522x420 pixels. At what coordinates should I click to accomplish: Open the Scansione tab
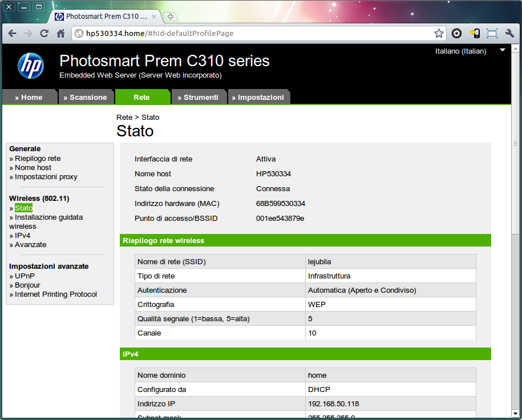click(86, 97)
